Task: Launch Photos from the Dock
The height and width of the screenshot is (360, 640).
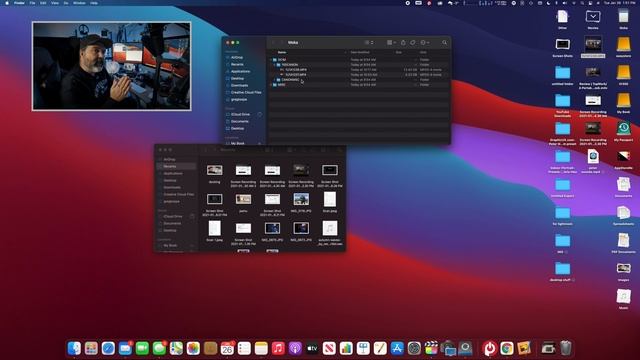Action: click(193, 348)
